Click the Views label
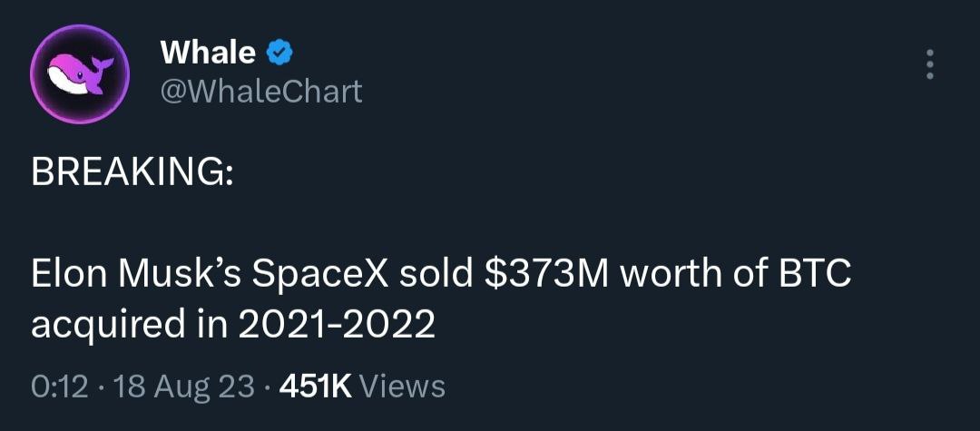980x431 pixels. click(x=403, y=387)
